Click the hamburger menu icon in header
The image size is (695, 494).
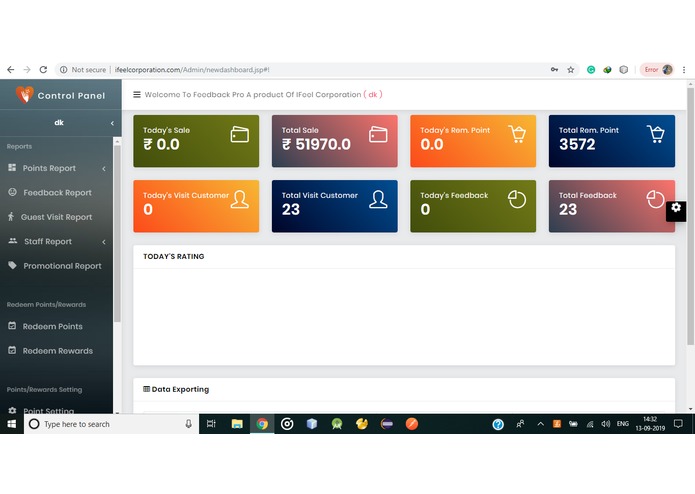137,94
